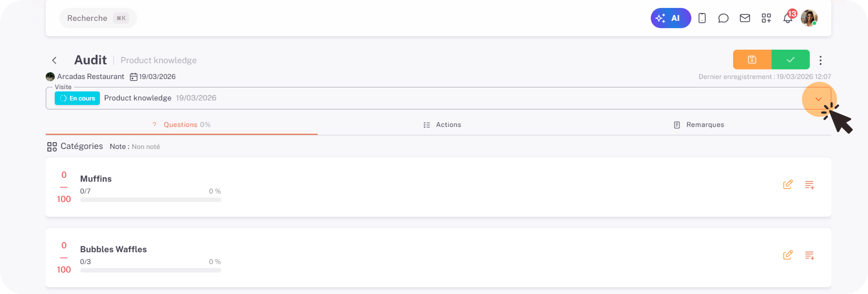Go back using the left arrow
The height and width of the screenshot is (294, 868).
55,60
